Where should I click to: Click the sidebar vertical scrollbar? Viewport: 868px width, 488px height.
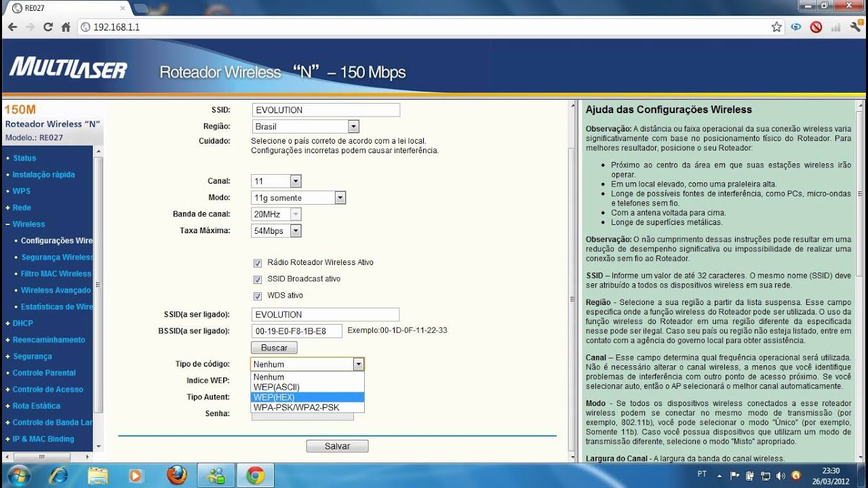98,298
